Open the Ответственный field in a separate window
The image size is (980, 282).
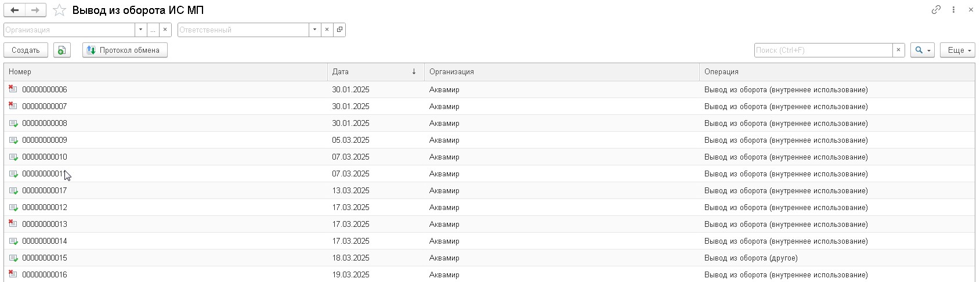339,30
